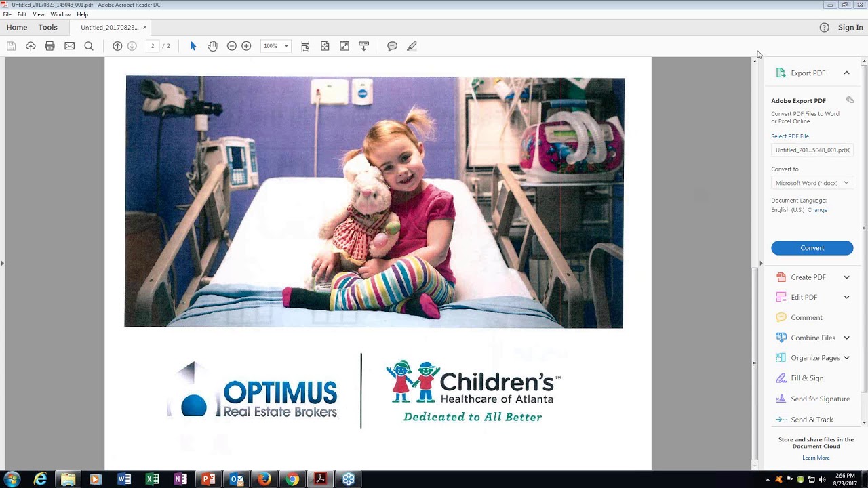The width and height of the screenshot is (868, 488).
Task: Activate the Hand pan tool
Action: pyautogui.click(x=212, y=46)
